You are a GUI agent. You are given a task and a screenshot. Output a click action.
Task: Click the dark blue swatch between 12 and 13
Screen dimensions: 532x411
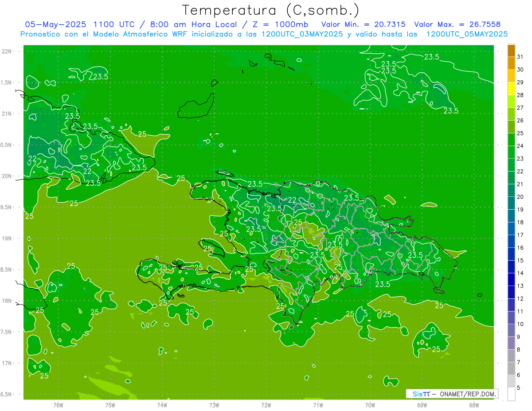click(511, 292)
